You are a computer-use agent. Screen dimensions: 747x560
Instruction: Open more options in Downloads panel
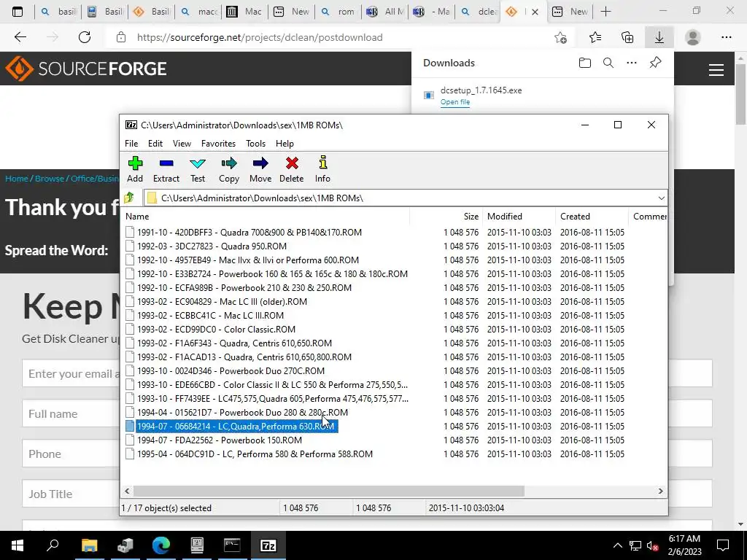pyautogui.click(x=632, y=63)
